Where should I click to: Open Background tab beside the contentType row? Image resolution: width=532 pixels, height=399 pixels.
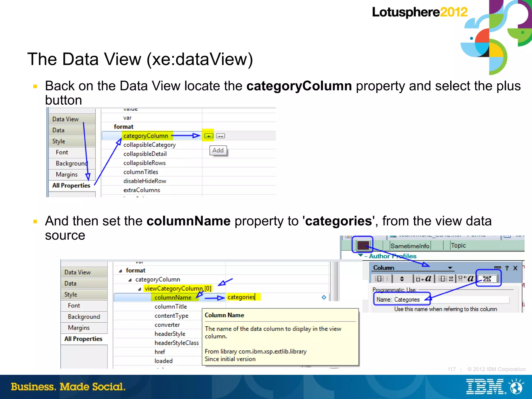coord(84,317)
